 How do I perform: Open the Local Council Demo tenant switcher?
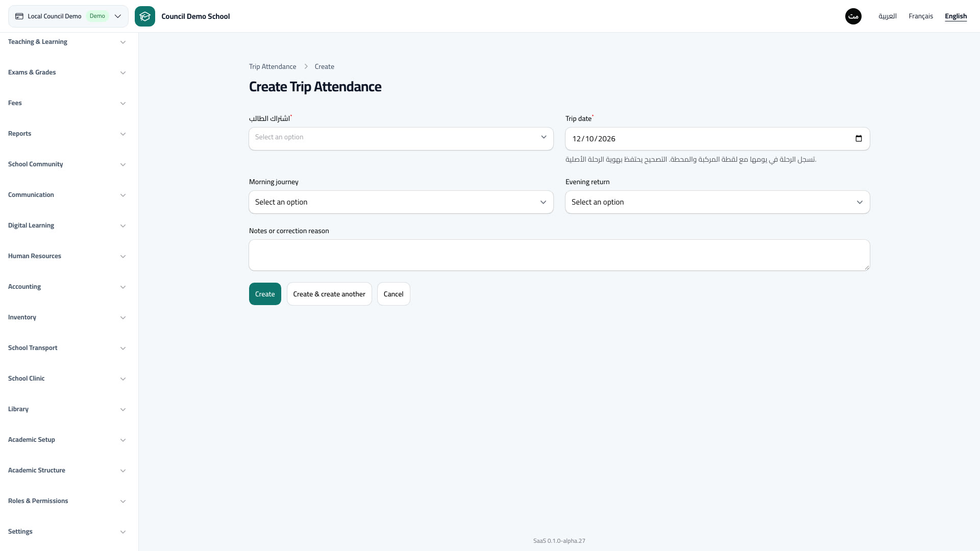pyautogui.click(x=68, y=16)
